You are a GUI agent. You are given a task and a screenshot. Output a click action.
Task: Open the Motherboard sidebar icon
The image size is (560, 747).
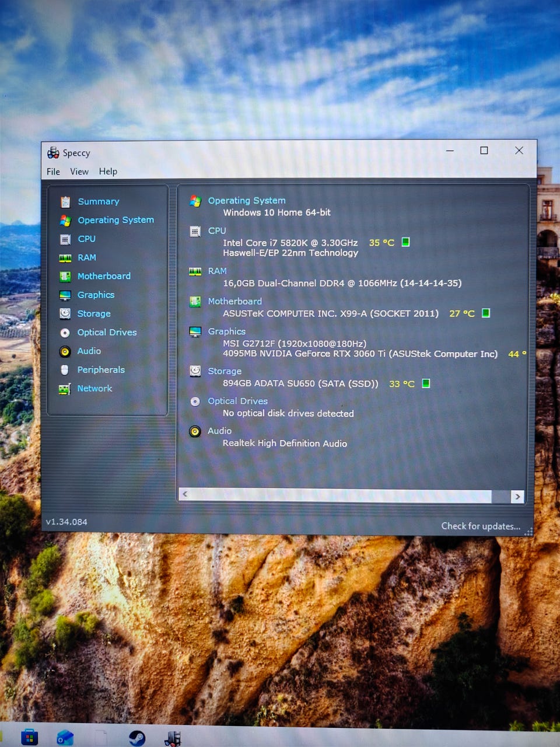tap(65, 276)
